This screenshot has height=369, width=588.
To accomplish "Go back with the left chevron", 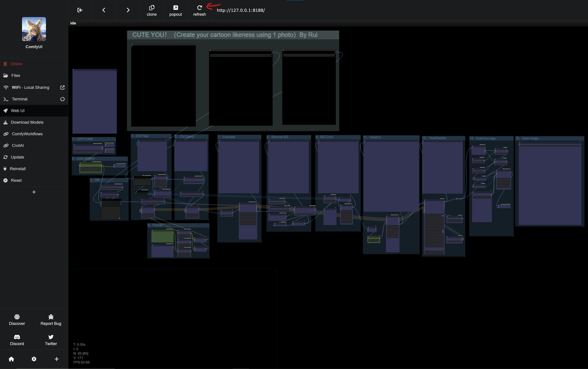I will [104, 10].
